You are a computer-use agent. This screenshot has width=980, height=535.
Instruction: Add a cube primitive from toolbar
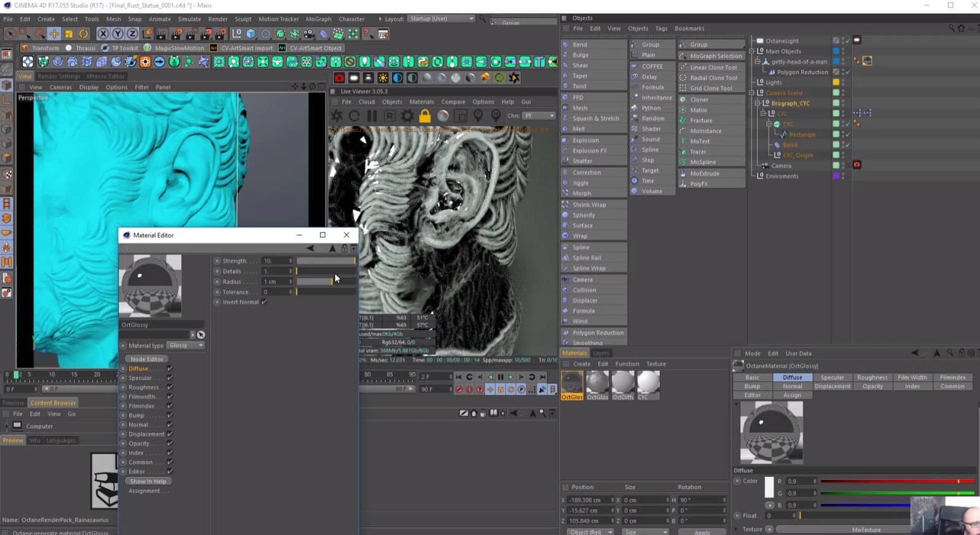pyautogui.click(x=251, y=34)
